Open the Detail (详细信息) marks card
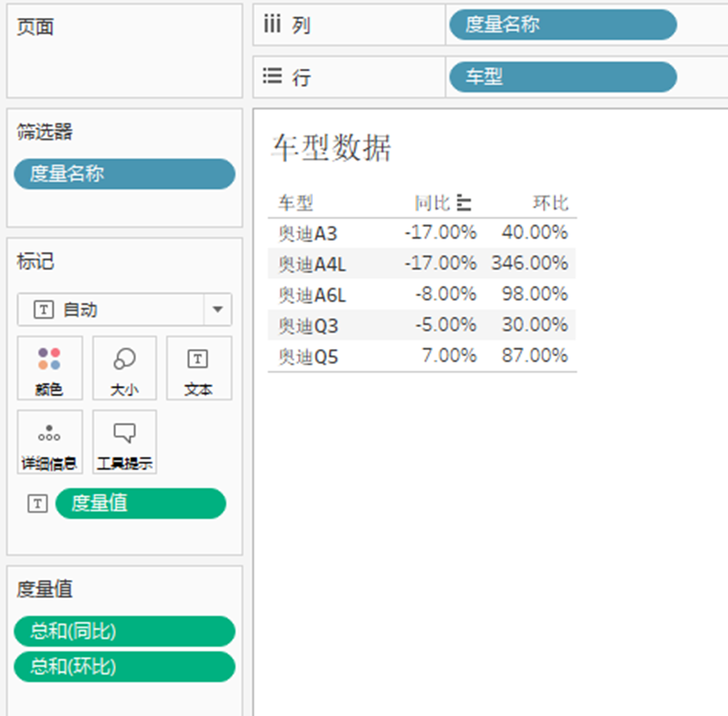The image size is (728, 716). (x=50, y=442)
